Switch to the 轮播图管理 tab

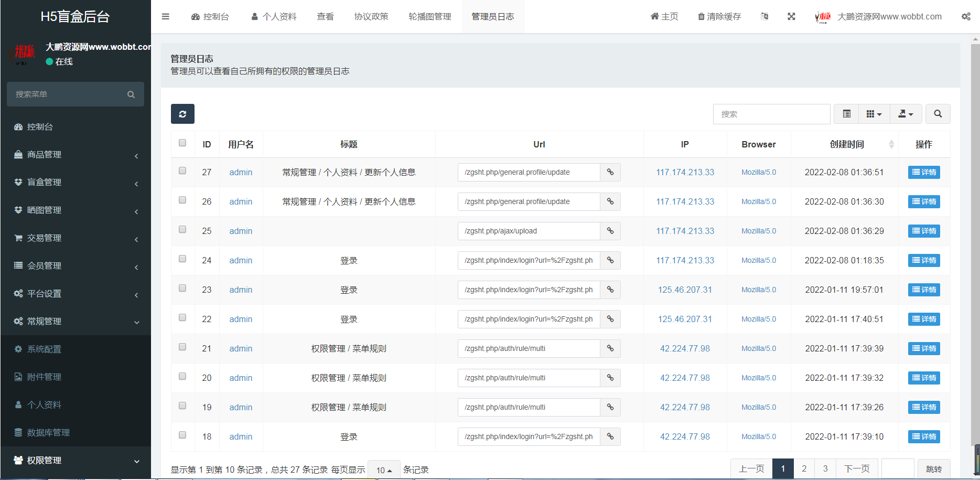point(429,16)
